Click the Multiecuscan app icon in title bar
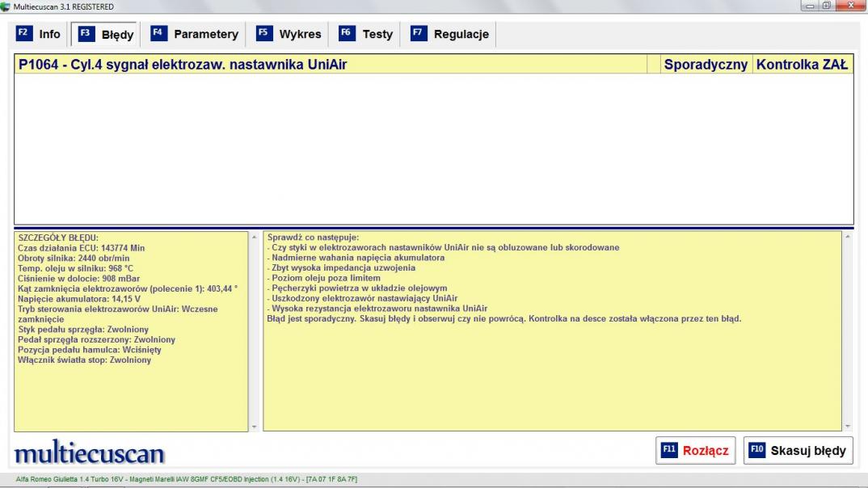868x488 pixels. (5, 6)
